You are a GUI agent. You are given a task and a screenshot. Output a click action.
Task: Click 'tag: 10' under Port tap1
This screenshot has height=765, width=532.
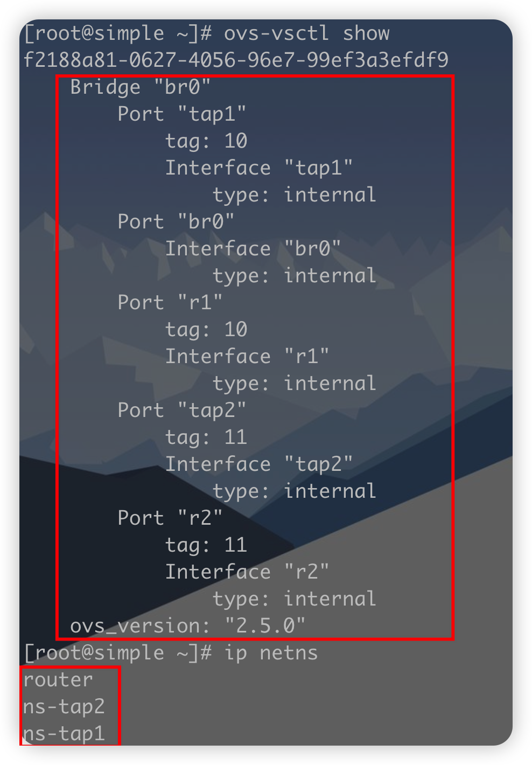[206, 141]
